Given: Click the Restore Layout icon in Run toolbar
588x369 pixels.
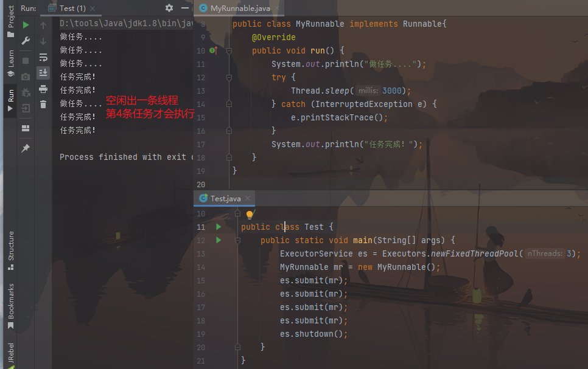Looking at the screenshot, I should point(26,128).
